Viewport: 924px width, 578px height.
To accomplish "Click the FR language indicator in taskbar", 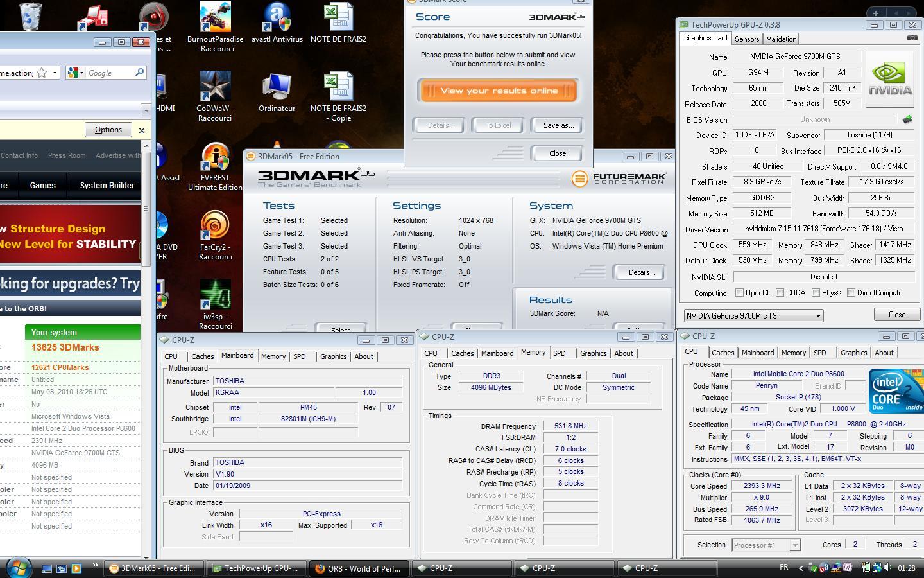I will click(x=783, y=568).
